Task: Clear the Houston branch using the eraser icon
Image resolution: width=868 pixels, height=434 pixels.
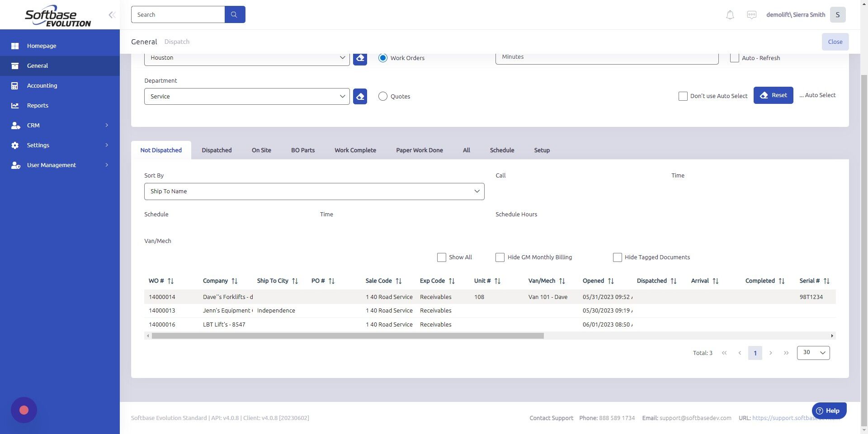Action: [360, 58]
